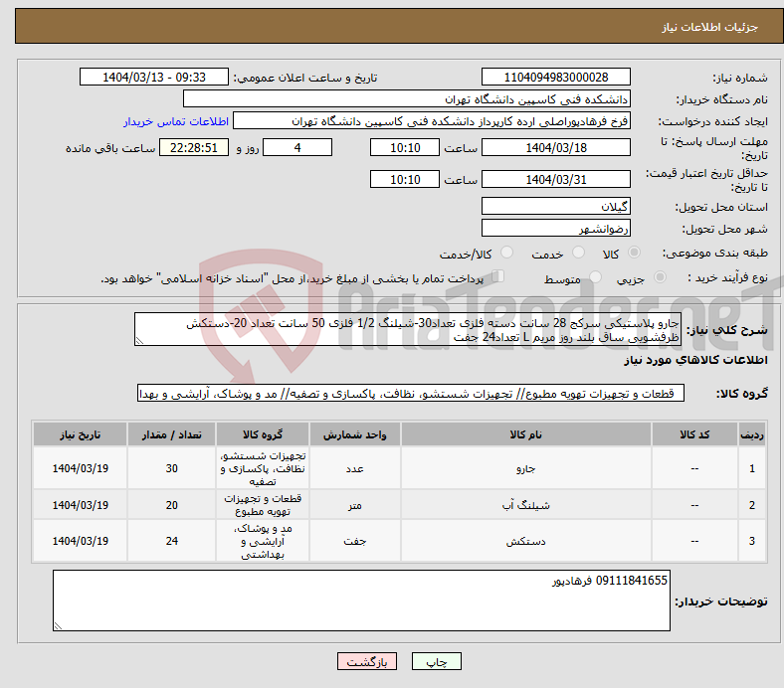Click the response deadline date 1404/03/18
The height and width of the screenshot is (688, 784).
click(555, 147)
